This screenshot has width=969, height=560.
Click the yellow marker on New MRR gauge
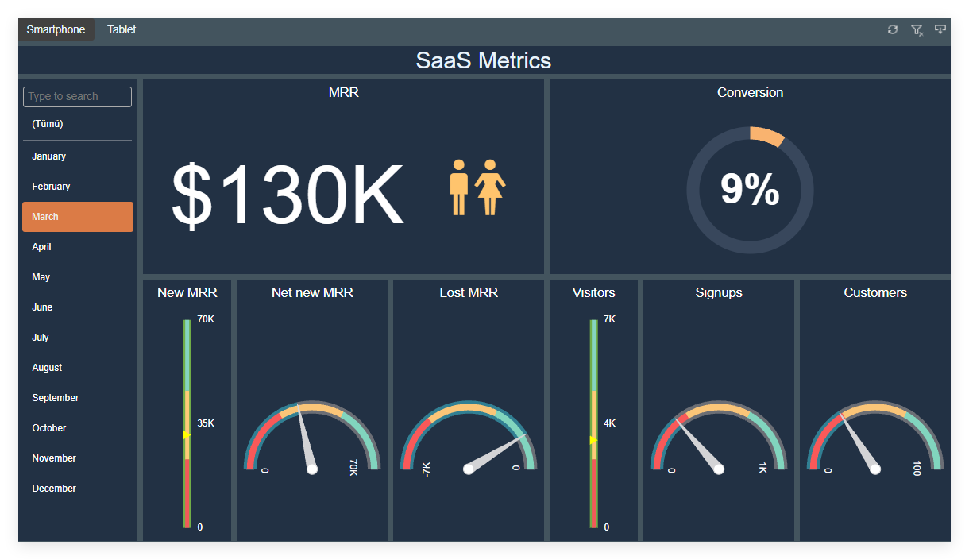[187, 434]
